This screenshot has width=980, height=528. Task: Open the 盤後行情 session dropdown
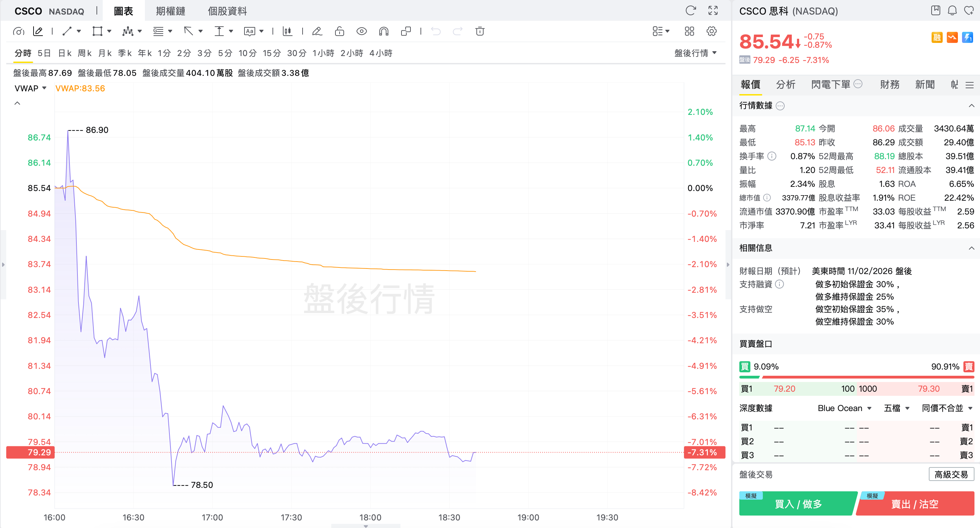click(695, 53)
